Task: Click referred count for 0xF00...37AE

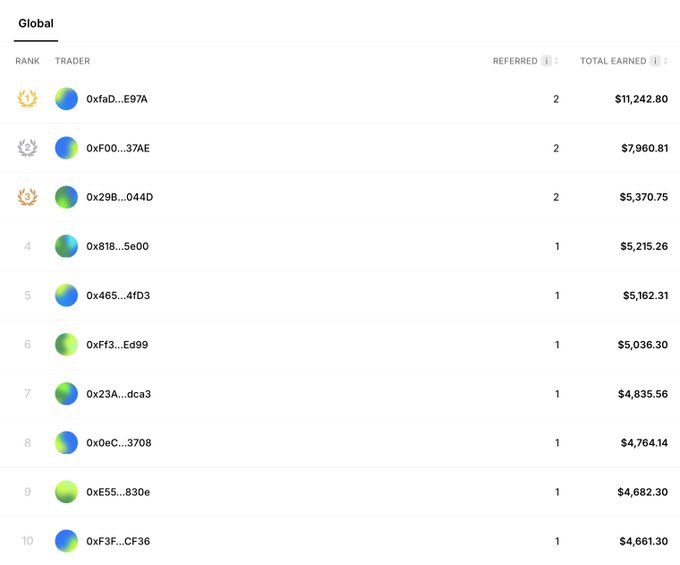Action: click(x=556, y=148)
